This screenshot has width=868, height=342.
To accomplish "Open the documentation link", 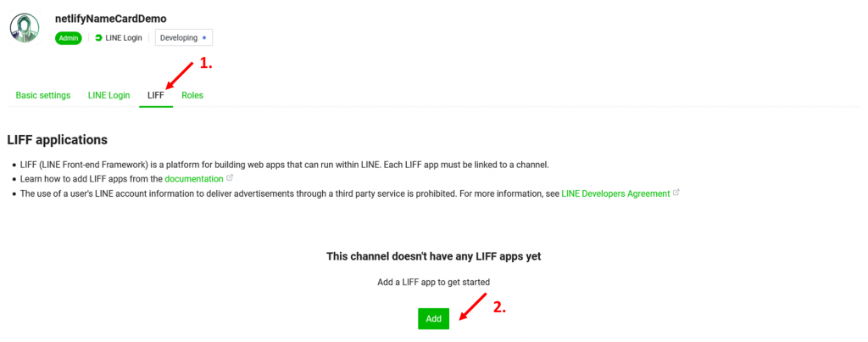I will pyautogui.click(x=194, y=179).
